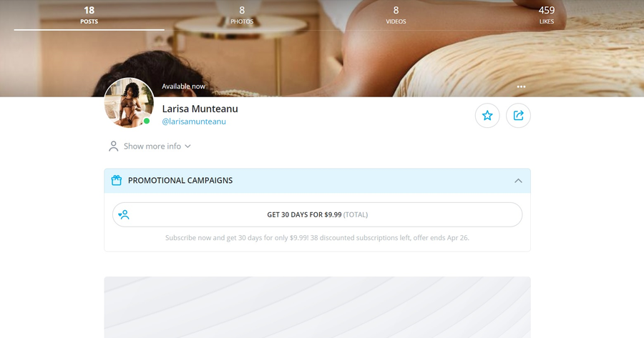Click the green online status dot
This screenshot has height=338, width=644.
pyautogui.click(x=147, y=121)
